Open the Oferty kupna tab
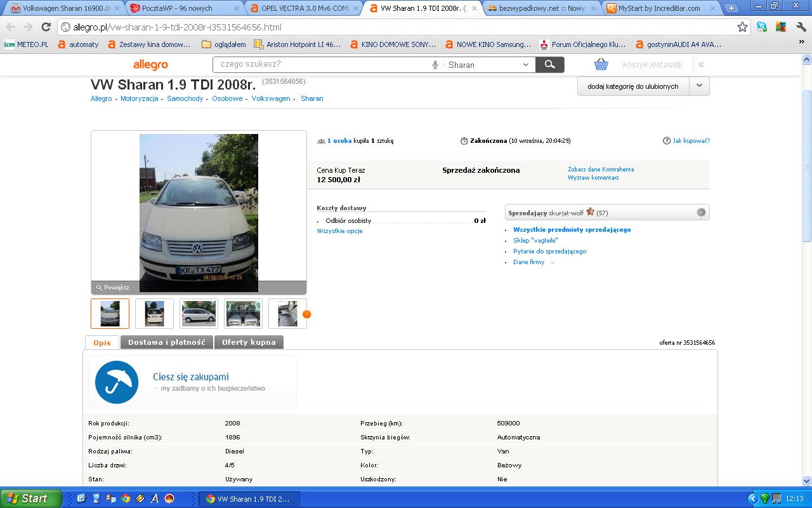The width and height of the screenshot is (812, 508). pos(249,342)
